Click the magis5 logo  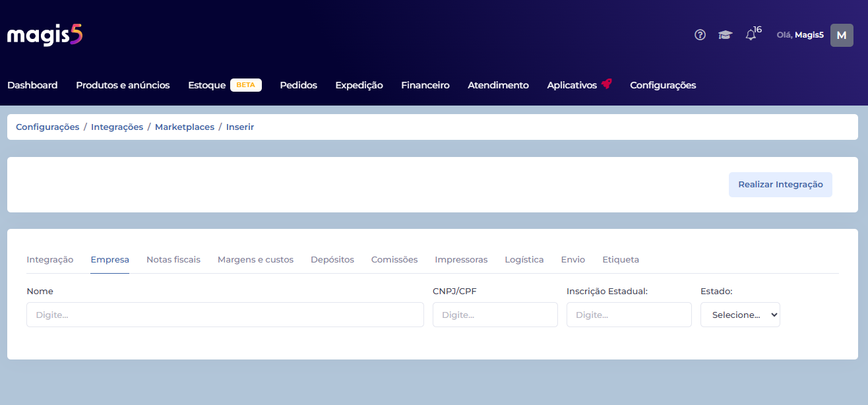45,35
